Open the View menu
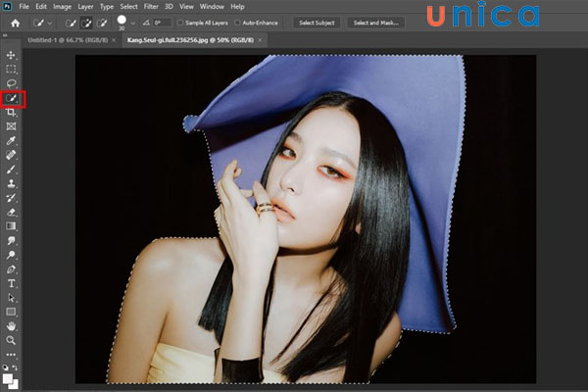 [x=186, y=7]
